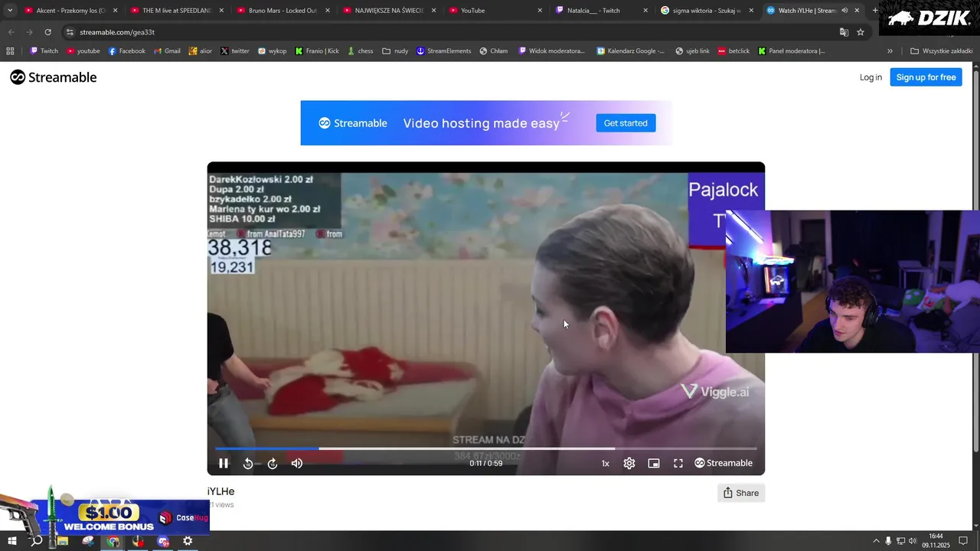Click the Streamable logo in player controls

tap(724, 463)
